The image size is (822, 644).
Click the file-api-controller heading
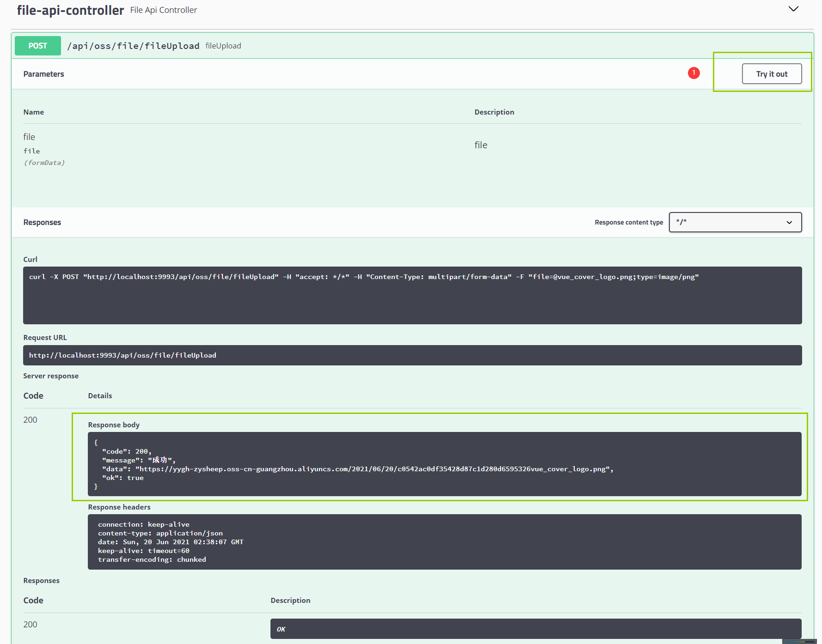pyautogui.click(x=70, y=10)
